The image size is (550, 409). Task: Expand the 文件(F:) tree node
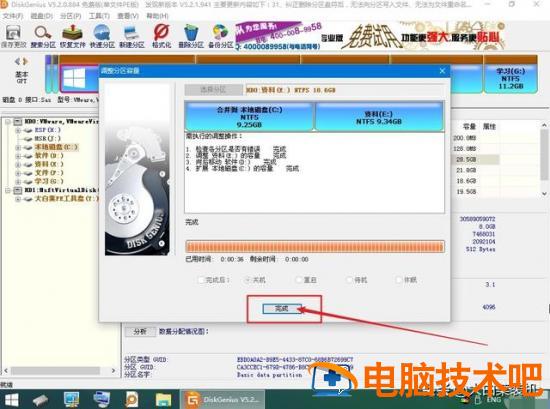pos(18,173)
